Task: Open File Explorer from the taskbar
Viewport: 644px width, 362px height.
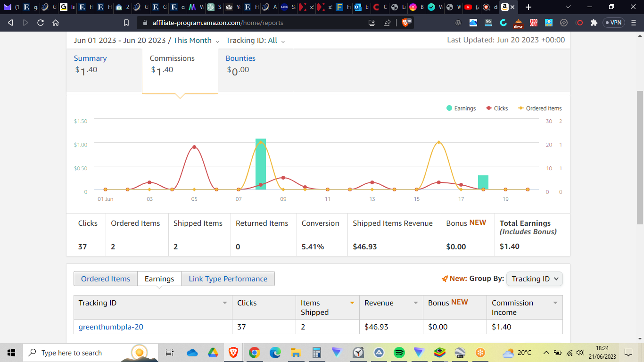Action: tap(296, 353)
